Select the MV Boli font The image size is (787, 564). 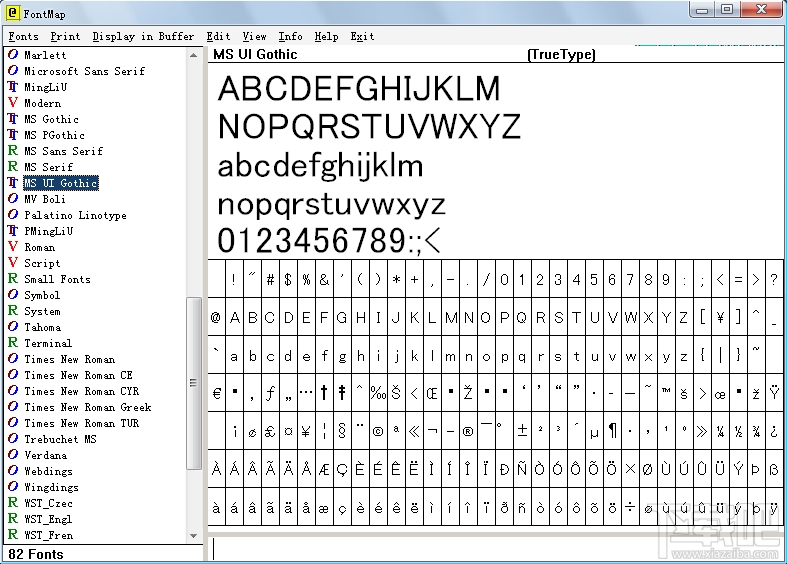coord(45,199)
